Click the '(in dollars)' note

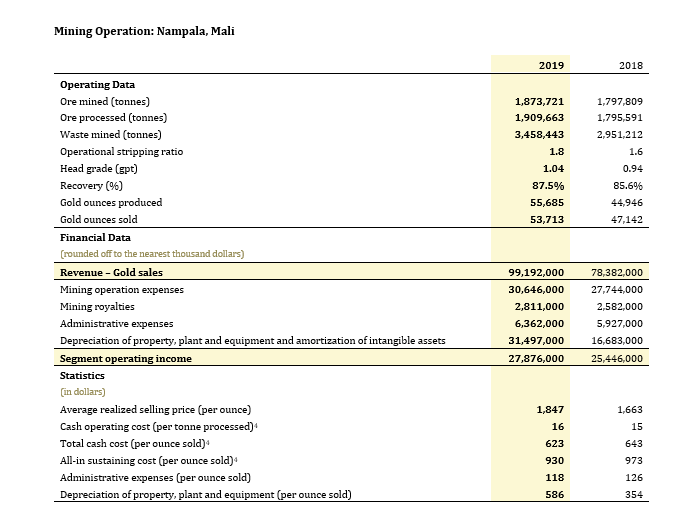click(83, 392)
